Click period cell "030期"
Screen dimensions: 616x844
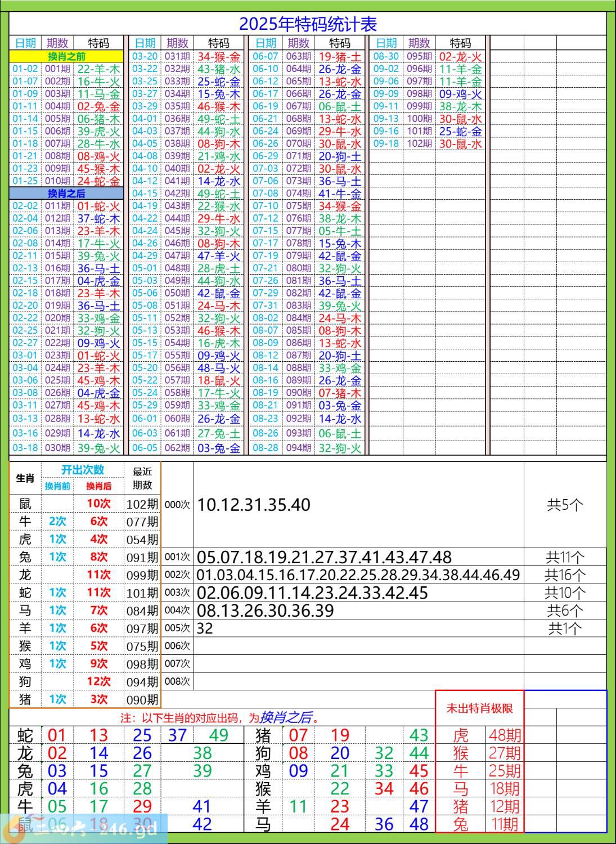[57, 448]
